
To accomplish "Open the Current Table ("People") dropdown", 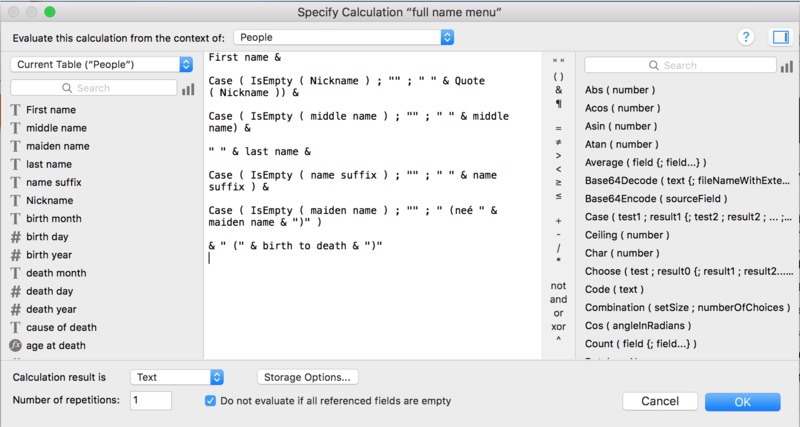I will tap(102, 64).
